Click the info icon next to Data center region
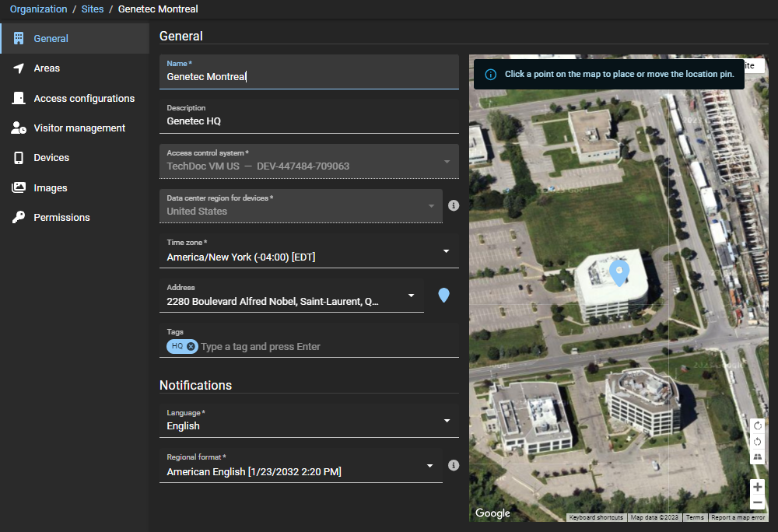 [454, 205]
